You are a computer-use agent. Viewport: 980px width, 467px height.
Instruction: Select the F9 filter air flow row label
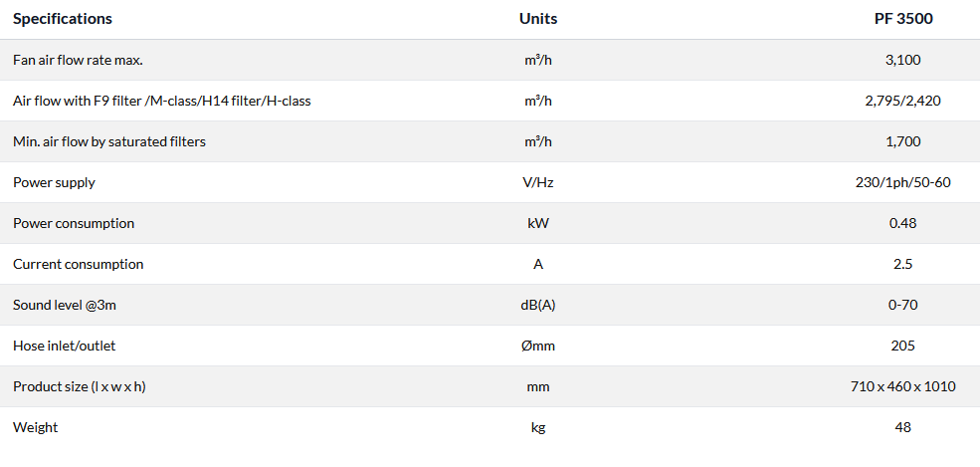coord(161,101)
